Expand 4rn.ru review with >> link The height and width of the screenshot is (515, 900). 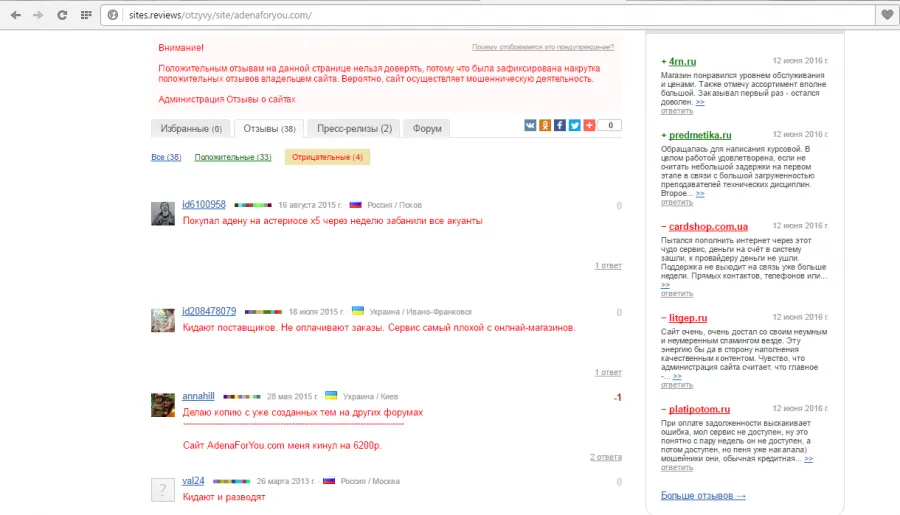coord(700,102)
